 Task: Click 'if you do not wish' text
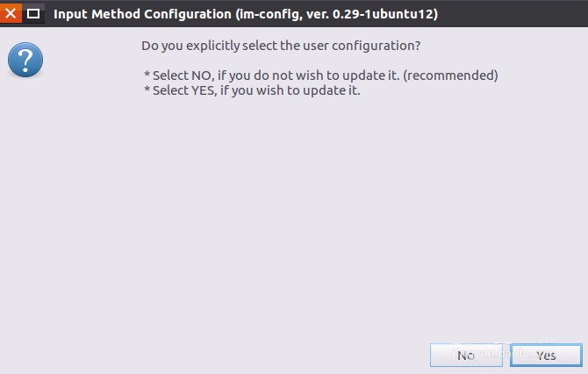point(267,76)
